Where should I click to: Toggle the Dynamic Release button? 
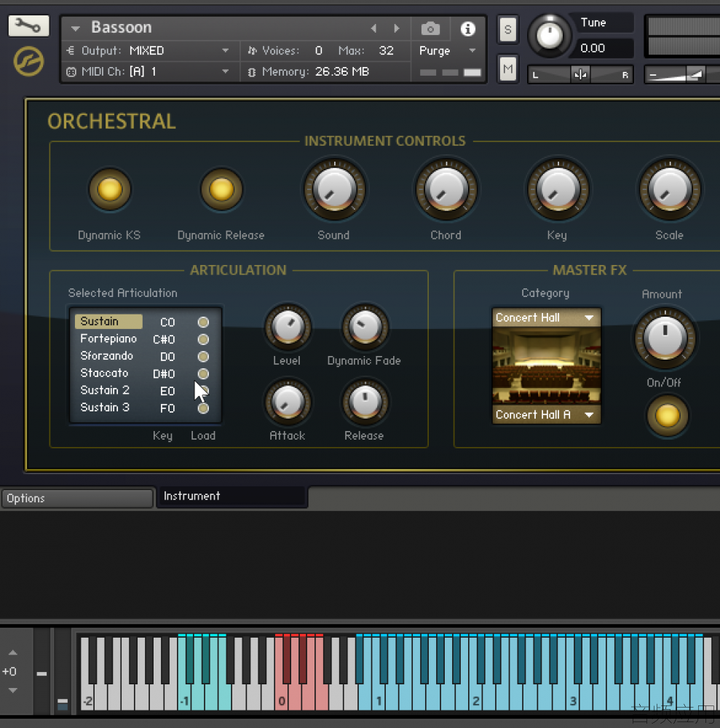tap(221, 190)
